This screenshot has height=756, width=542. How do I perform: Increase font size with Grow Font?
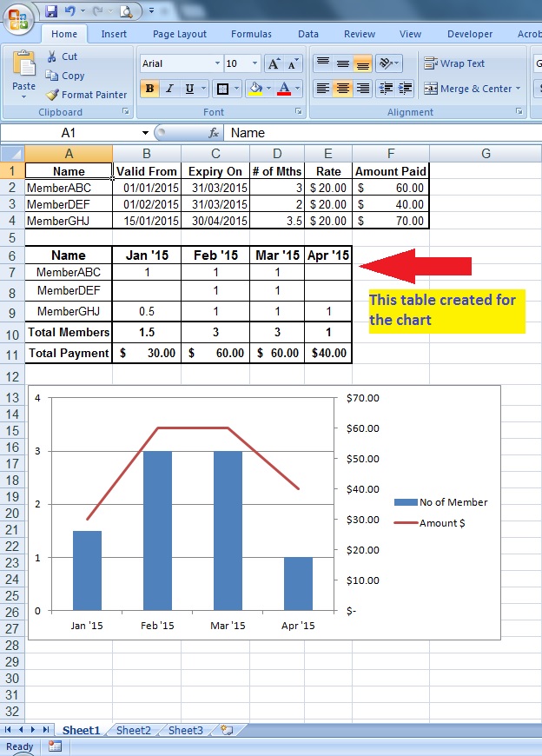[274, 63]
